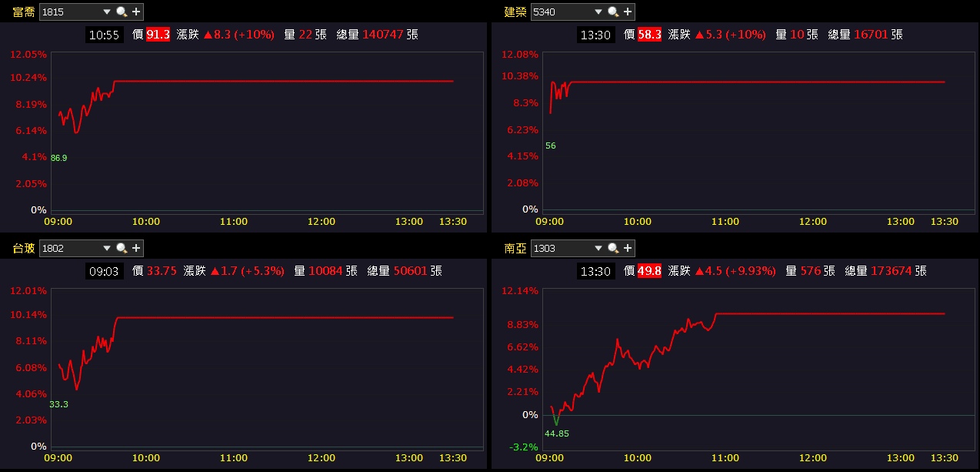The height and width of the screenshot is (472, 980).
Task: Click the price value 33.75
Action: [162, 271]
